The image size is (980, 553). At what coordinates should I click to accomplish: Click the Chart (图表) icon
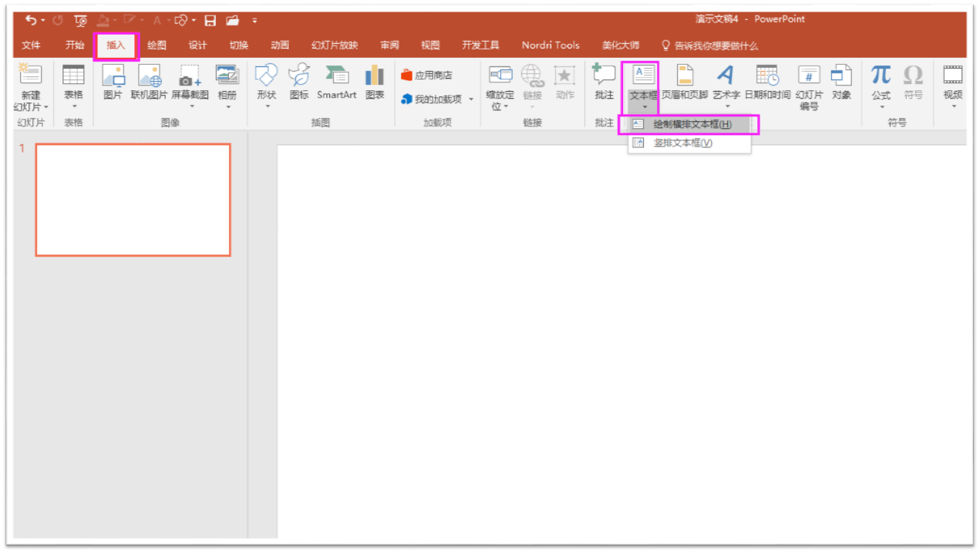tap(375, 75)
